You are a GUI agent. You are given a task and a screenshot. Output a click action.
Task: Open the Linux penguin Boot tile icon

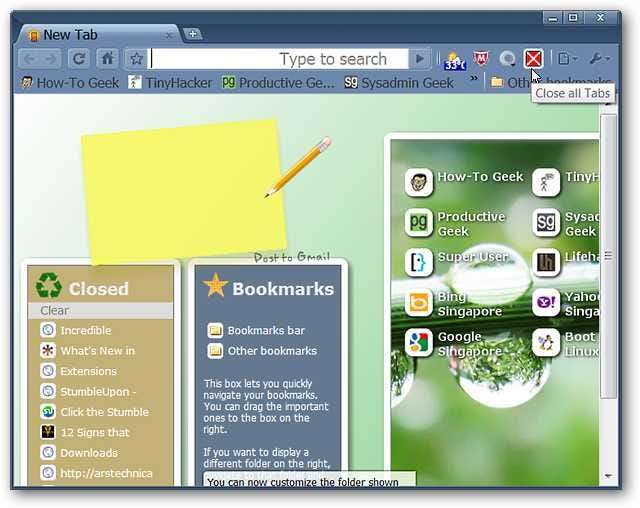click(546, 343)
